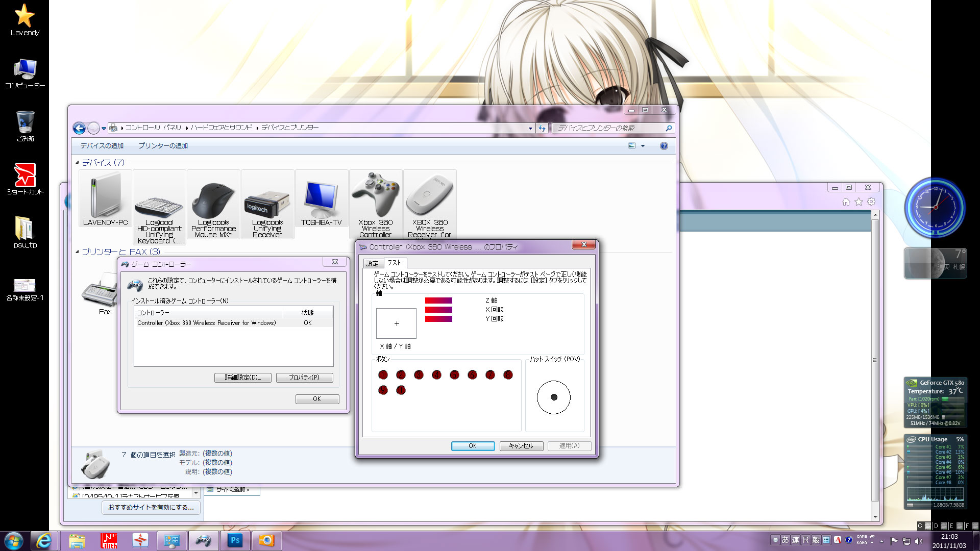
Task: Click 詳細設定(D)... button
Action: coord(243,378)
